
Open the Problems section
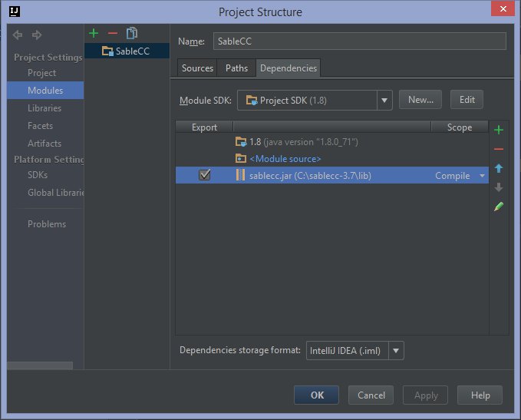tap(47, 224)
